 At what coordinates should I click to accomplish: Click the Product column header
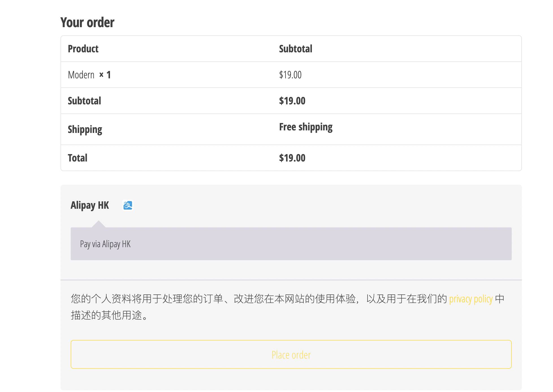[x=83, y=49]
